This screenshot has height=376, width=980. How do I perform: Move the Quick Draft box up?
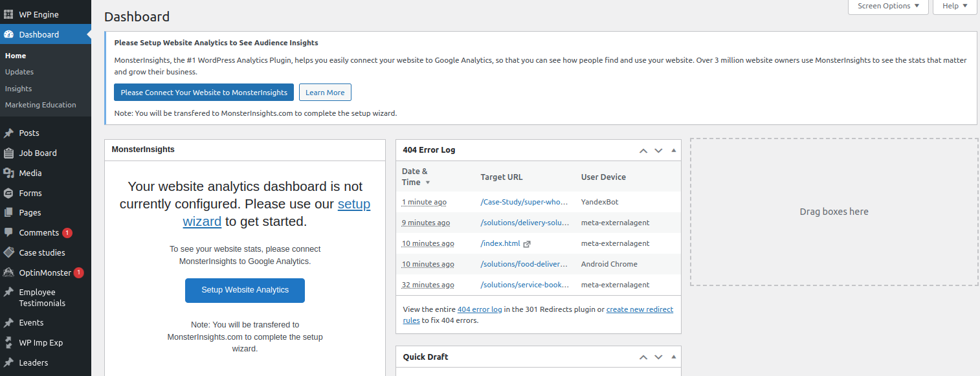643,357
